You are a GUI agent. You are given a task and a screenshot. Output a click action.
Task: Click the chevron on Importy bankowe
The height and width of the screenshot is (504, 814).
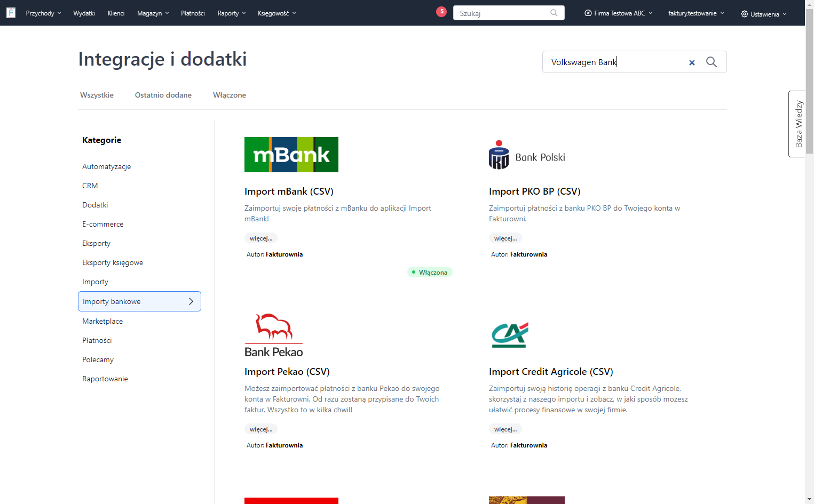(191, 301)
